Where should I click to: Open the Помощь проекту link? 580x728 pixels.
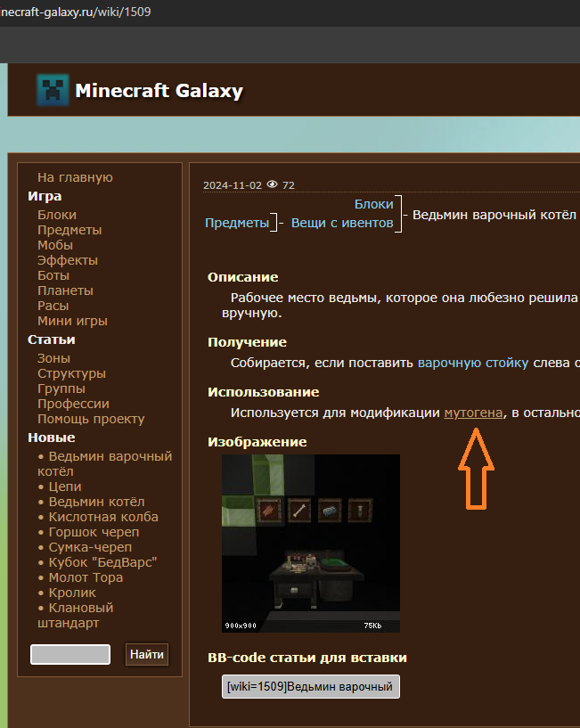tap(91, 419)
